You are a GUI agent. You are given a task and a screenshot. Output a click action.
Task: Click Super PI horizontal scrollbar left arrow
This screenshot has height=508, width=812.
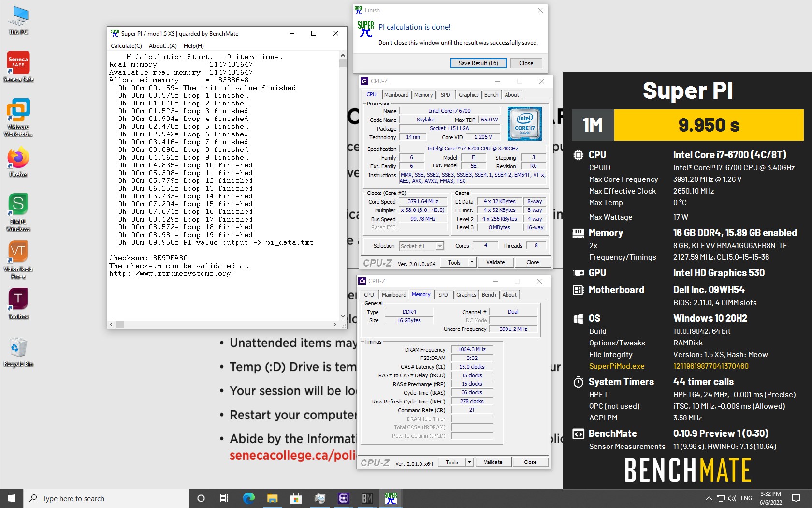(x=112, y=325)
